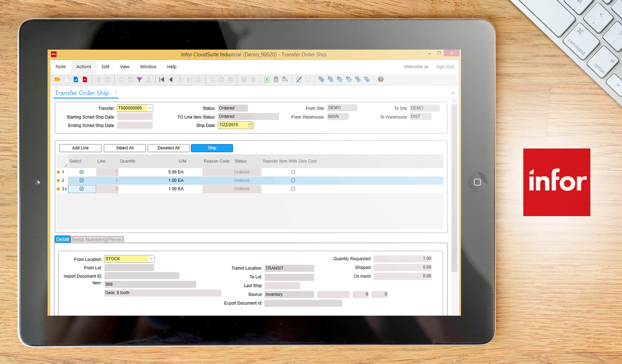The height and width of the screenshot is (364, 622).
Task: Uncheck the Select checkbox on line 1
Action: [x=81, y=172]
